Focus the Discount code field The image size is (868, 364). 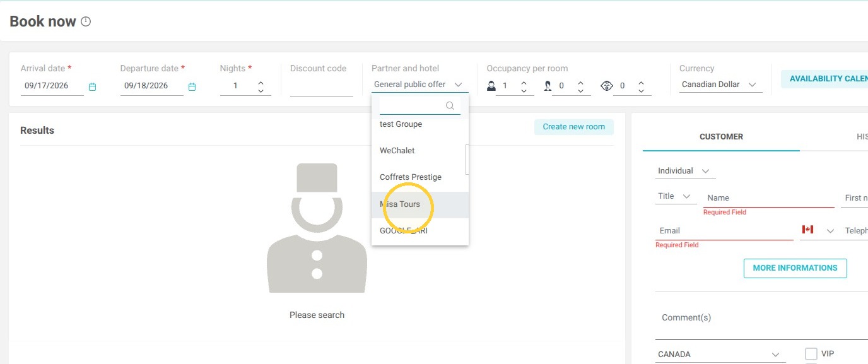322,87
